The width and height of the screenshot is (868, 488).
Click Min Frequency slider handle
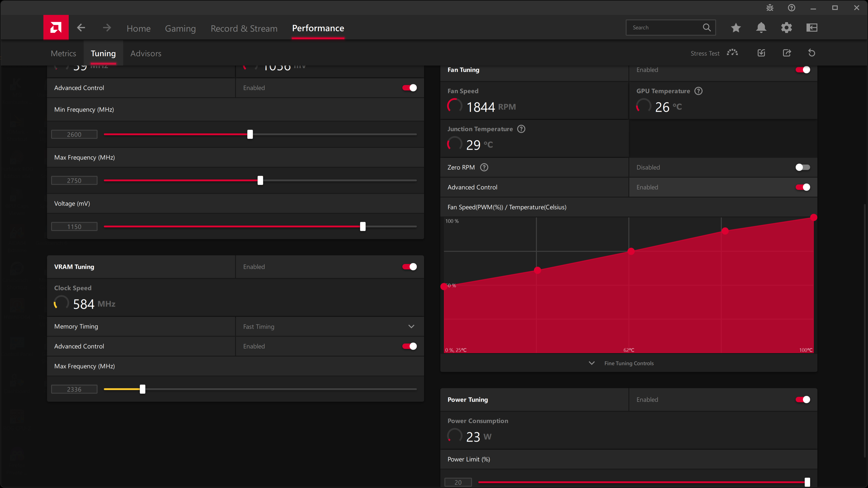250,134
